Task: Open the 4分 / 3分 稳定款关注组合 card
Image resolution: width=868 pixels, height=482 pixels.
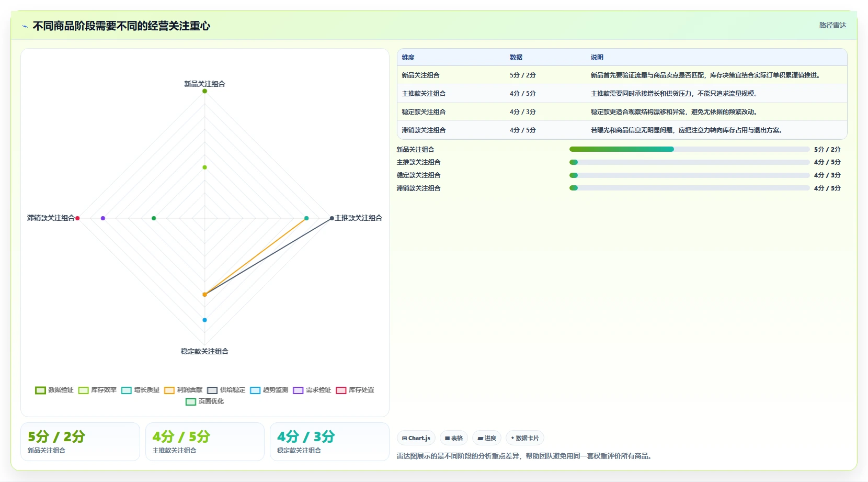Action: (329, 442)
